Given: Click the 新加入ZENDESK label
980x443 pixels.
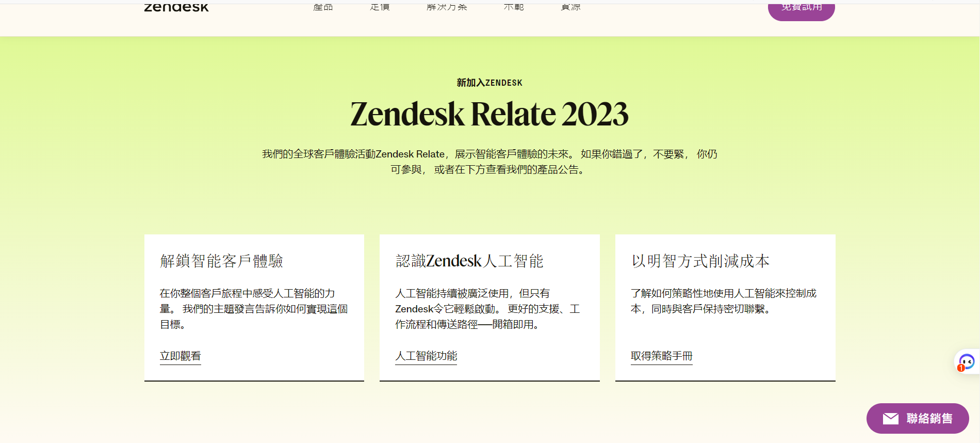Looking at the screenshot, I should (x=489, y=83).
